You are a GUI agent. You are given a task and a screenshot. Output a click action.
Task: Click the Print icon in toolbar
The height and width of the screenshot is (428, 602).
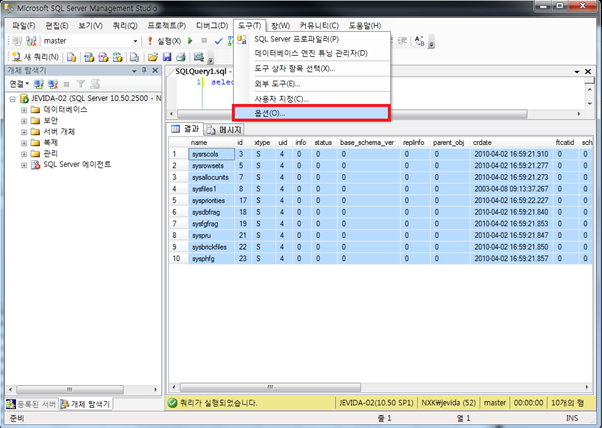pyautogui.click(x=180, y=57)
